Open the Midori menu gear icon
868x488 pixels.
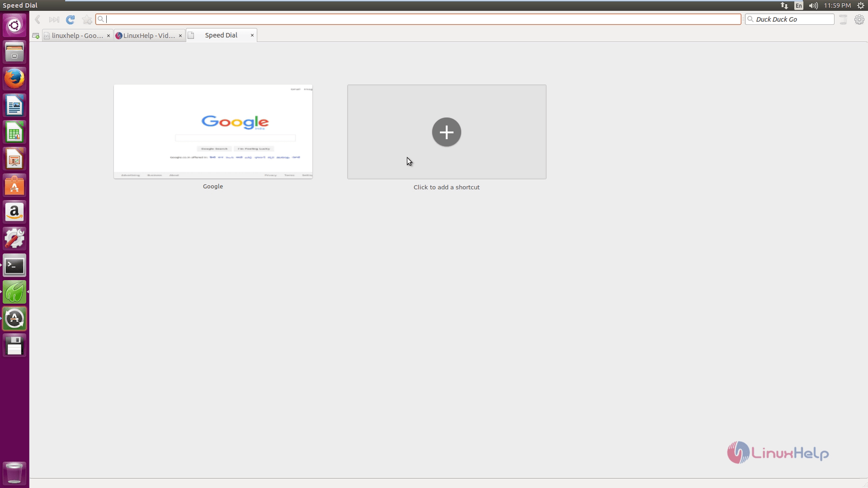pyautogui.click(x=859, y=19)
